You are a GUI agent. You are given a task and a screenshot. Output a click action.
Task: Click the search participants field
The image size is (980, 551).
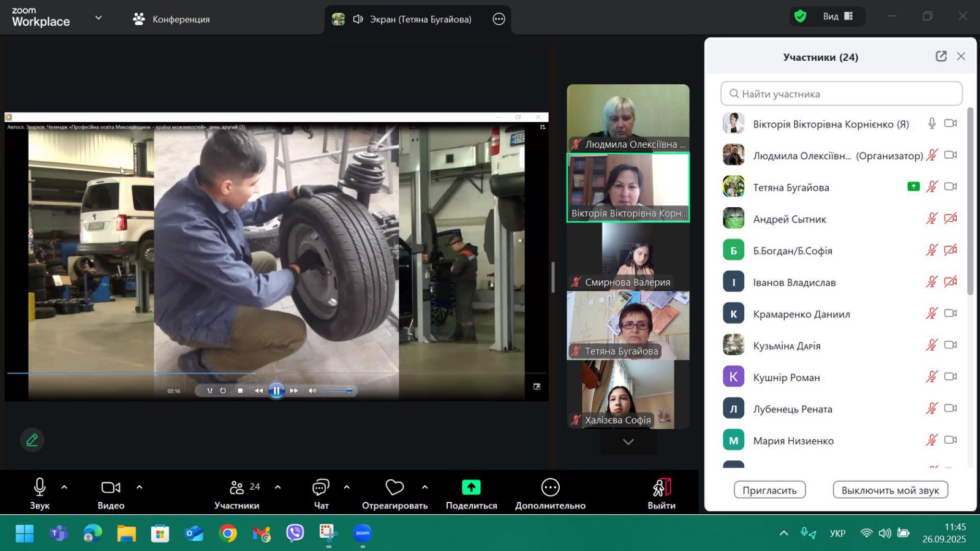click(x=842, y=94)
